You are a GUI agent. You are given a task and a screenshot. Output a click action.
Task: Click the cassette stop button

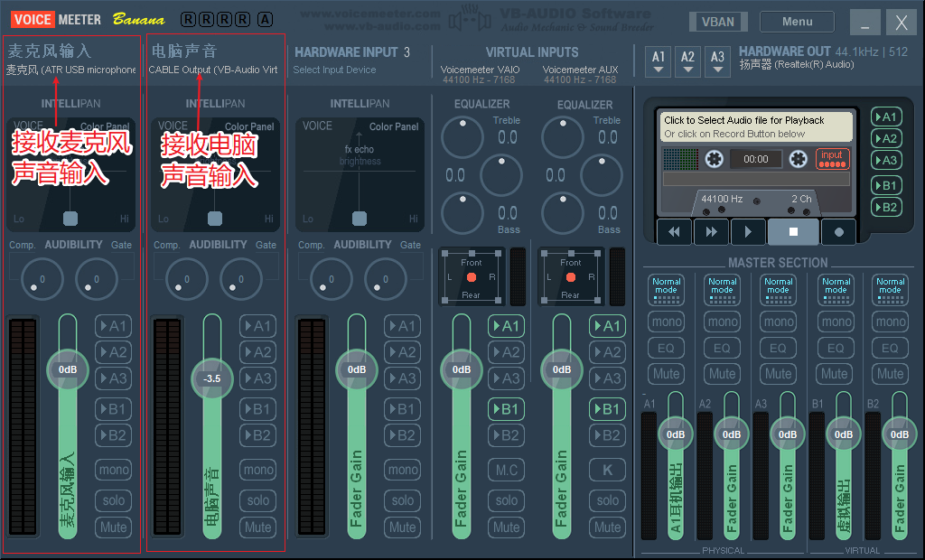click(793, 232)
